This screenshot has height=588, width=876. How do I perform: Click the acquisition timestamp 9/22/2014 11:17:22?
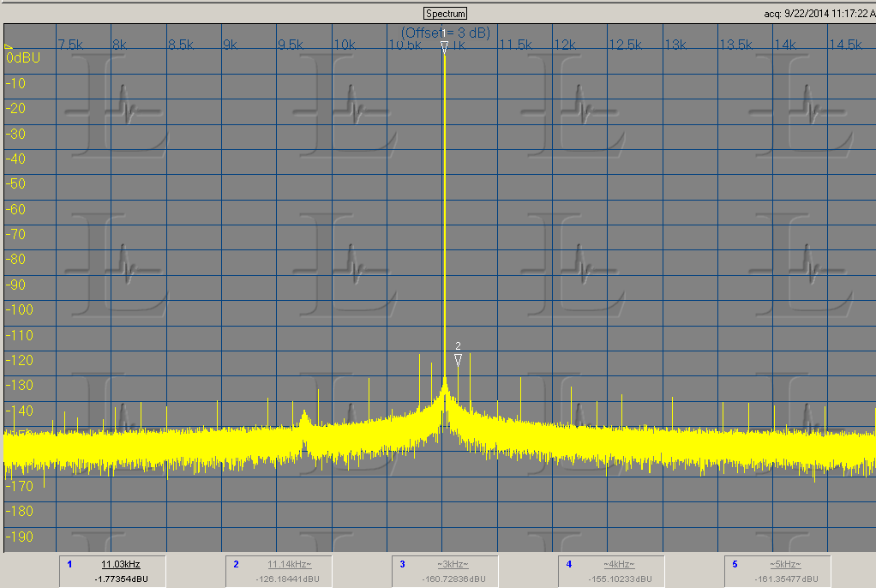pos(819,14)
